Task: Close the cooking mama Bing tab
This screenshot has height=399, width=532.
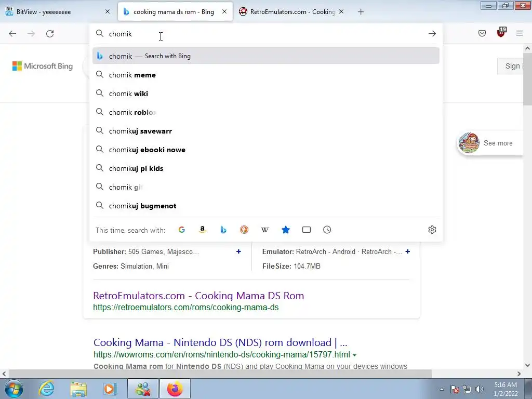Action: [224, 11]
